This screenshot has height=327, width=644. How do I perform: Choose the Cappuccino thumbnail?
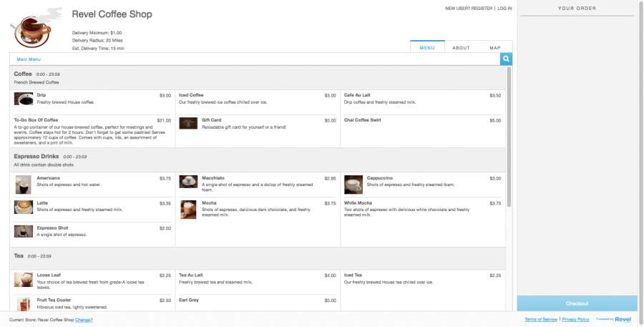click(x=353, y=185)
